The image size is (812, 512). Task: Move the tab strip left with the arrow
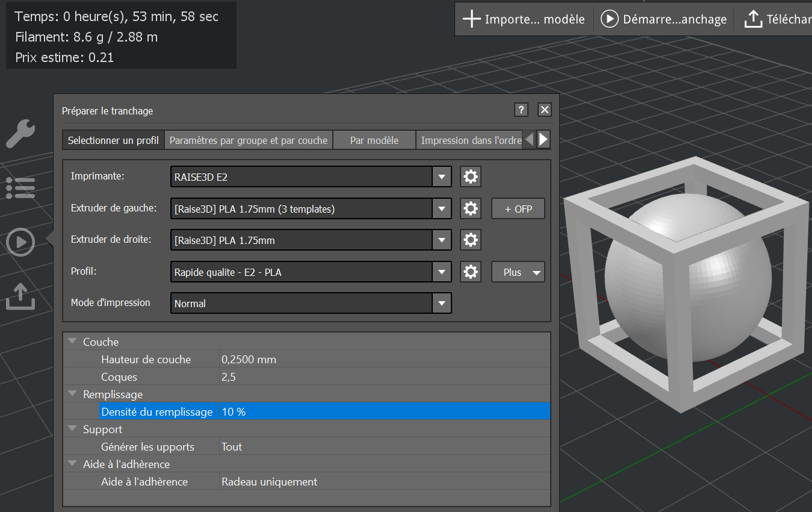(529, 140)
